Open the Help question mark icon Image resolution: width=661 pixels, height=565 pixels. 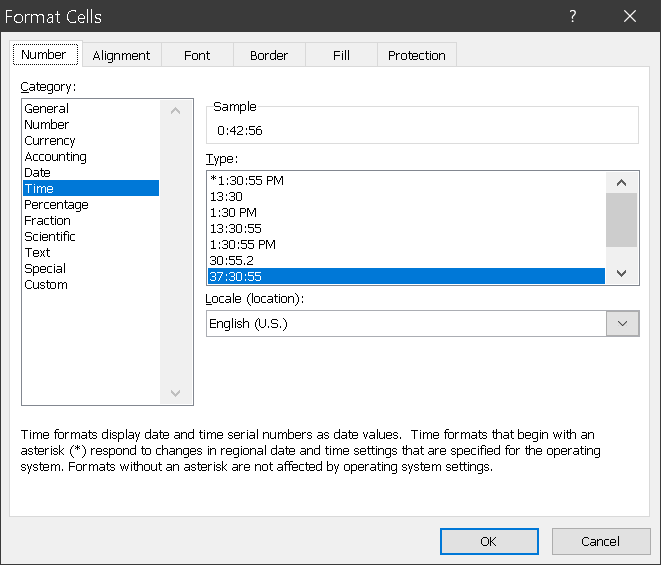click(572, 16)
